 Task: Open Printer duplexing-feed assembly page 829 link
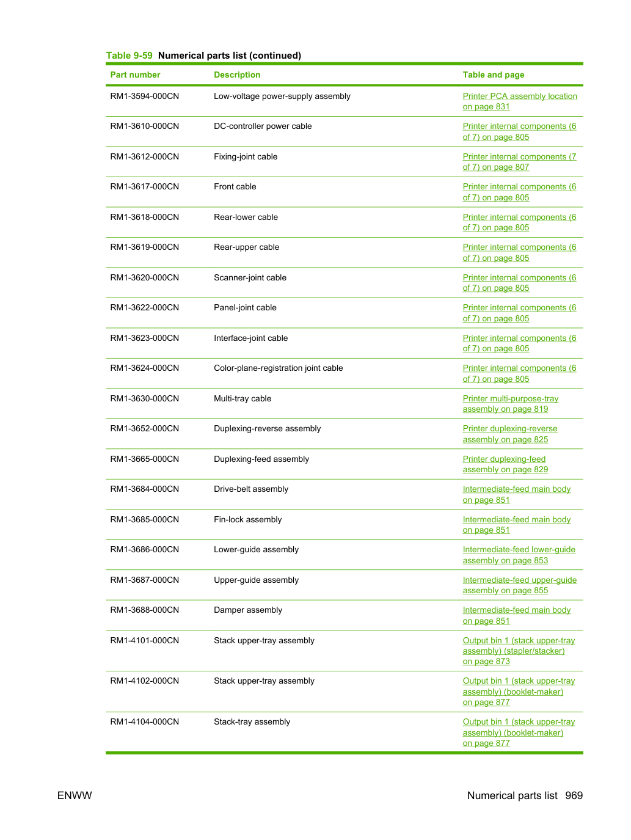coord(505,464)
